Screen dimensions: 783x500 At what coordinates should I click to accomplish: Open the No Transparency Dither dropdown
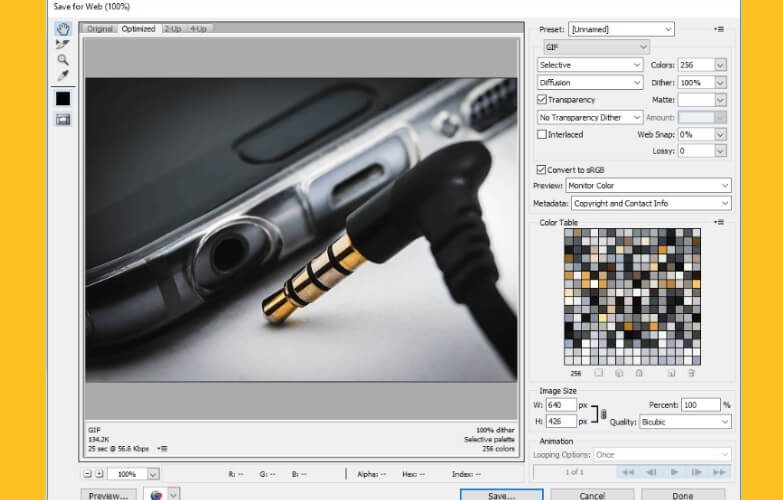590,117
